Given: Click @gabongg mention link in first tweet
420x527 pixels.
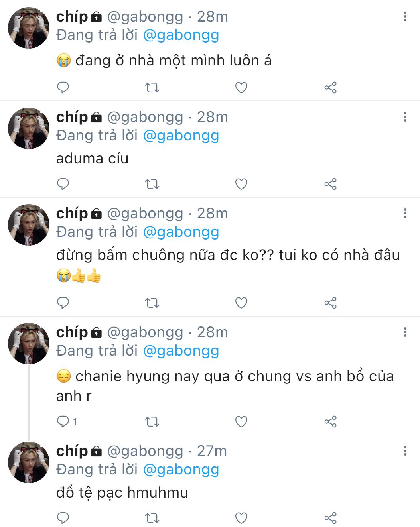Looking at the screenshot, I should pyautogui.click(x=181, y=35).
